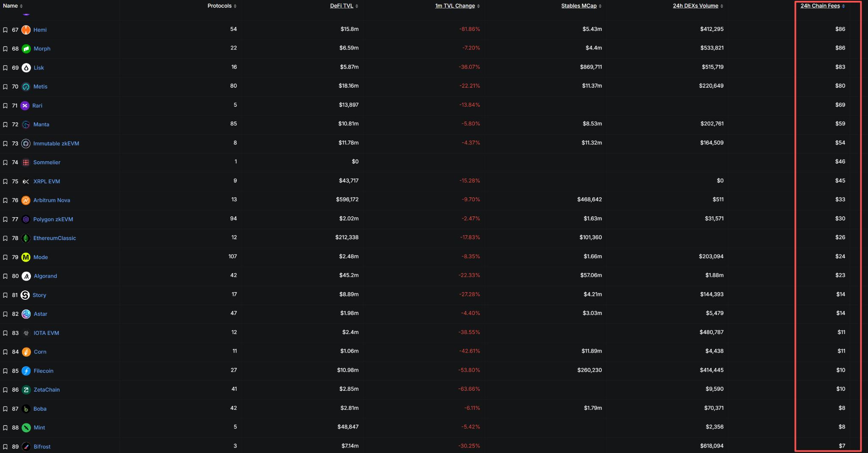The image size is (868, 453).
Task: Open the Polygon zkEVM chain page
Action: (x=53, y=219)
